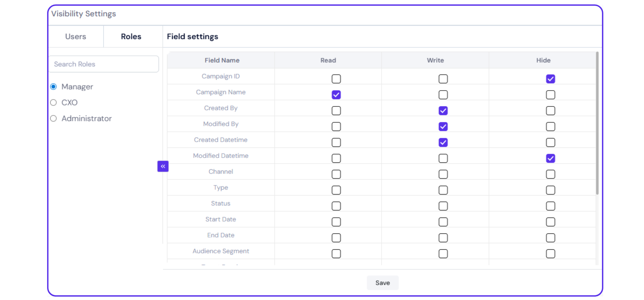The width and height of the screenshot is (644, 300).
Task: Uncheck Hide for Campaign ID
Action: click(x=550, y=79)
